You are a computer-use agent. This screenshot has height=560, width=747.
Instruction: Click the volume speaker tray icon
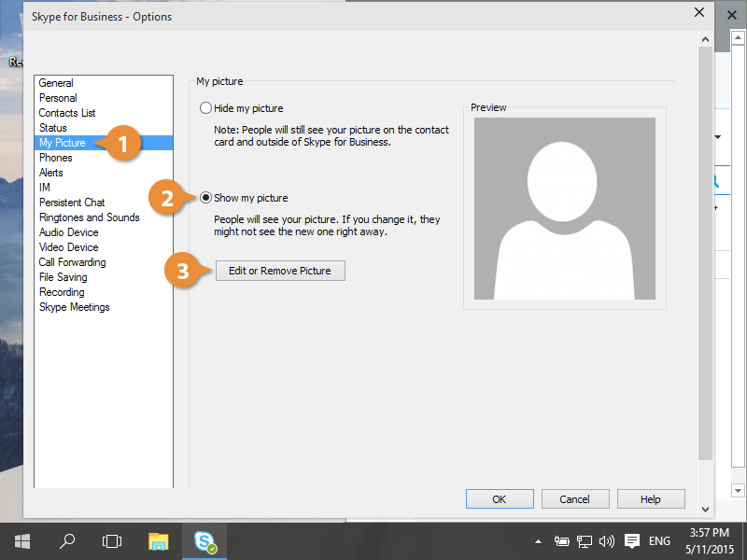point(607,540)
